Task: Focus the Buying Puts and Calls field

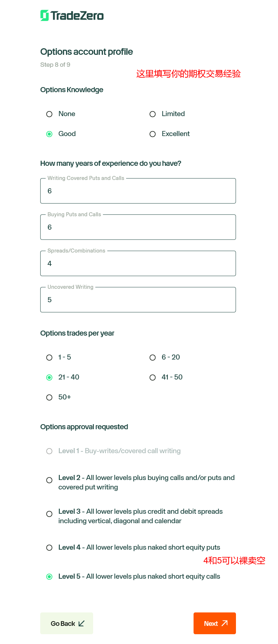Action: (x=138, y=227)
